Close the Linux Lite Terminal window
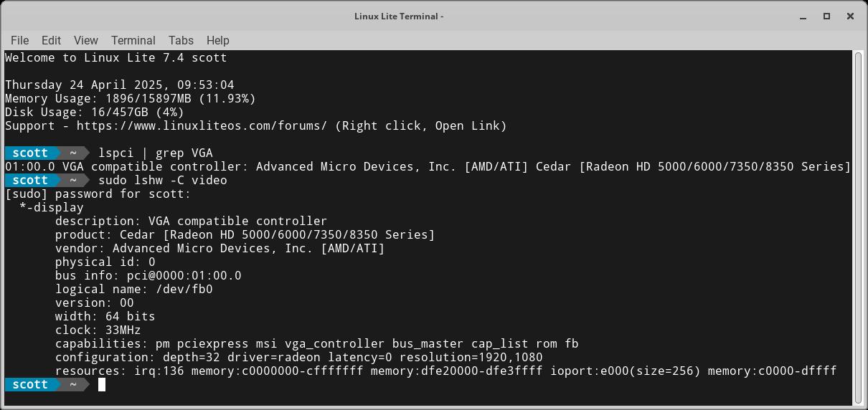The image size is (868, 410). pyautogui.click(x=850, y=16)
